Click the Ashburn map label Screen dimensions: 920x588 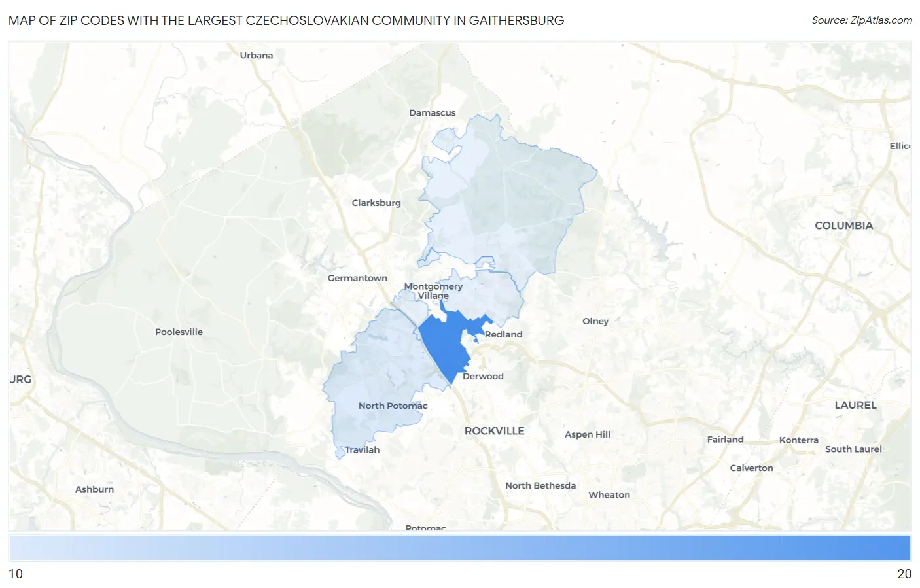point(94,489)
